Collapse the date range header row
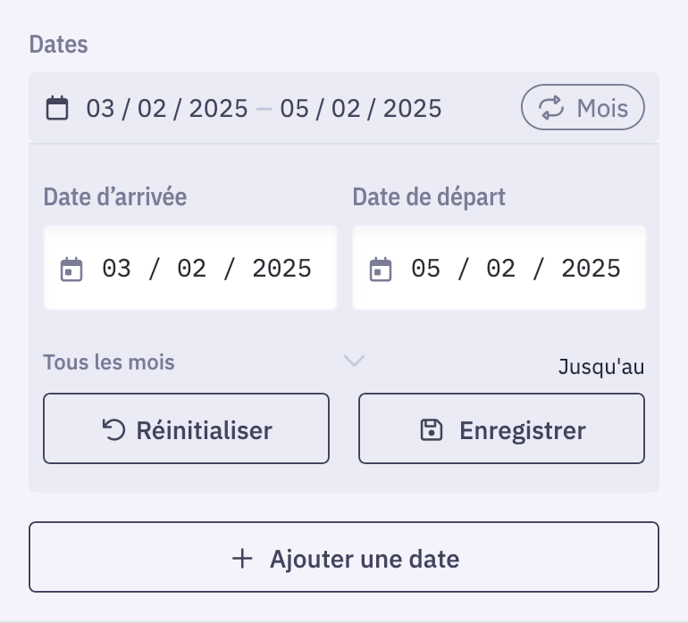The height and width of the screenshot is (623, 688). point(344,107)
